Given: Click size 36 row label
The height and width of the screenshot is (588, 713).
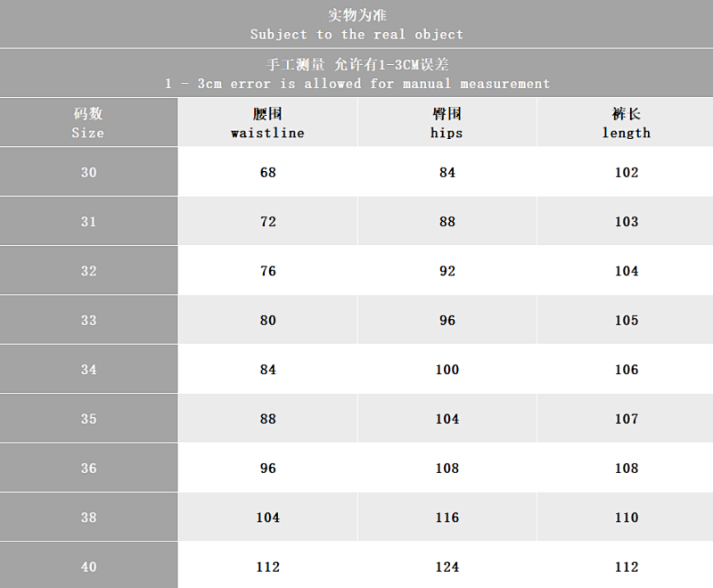Looking at the screenshot, I should 88,468.
